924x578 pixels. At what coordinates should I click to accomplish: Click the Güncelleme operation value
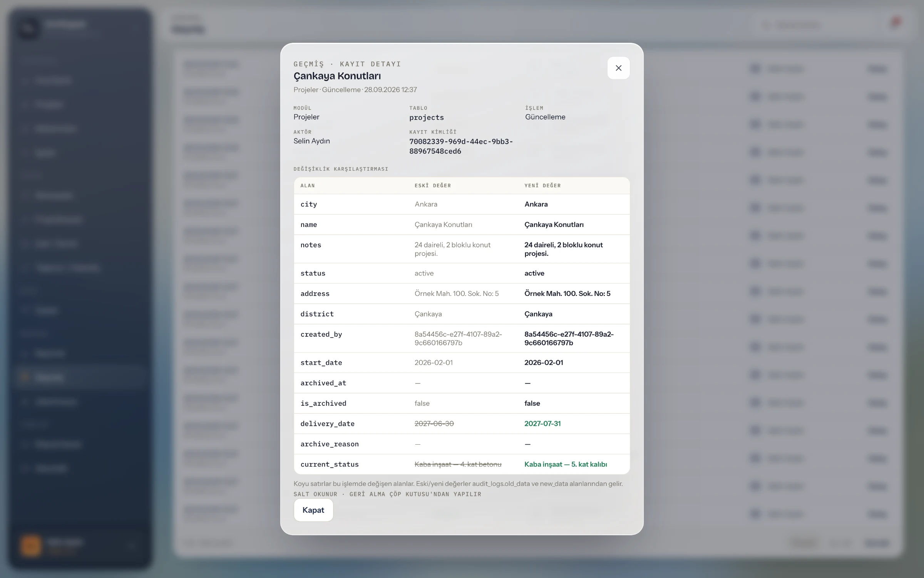(x=545, y=117)
